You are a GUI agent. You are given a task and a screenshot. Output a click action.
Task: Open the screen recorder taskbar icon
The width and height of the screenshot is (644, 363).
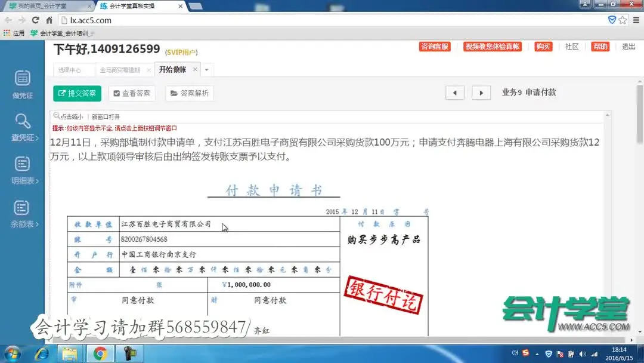(x=130, y=353)
